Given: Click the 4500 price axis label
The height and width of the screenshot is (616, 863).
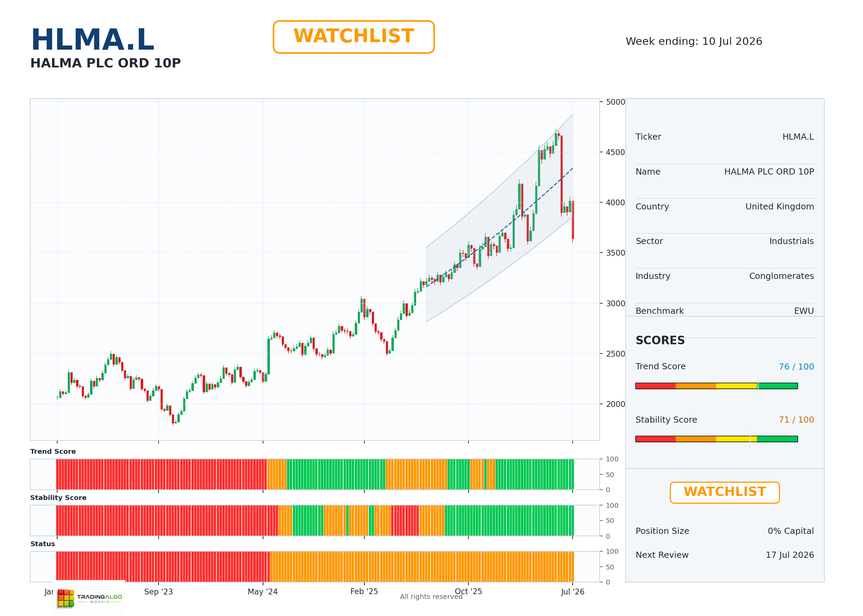Looking at the screenshot, I should (615, 152).
